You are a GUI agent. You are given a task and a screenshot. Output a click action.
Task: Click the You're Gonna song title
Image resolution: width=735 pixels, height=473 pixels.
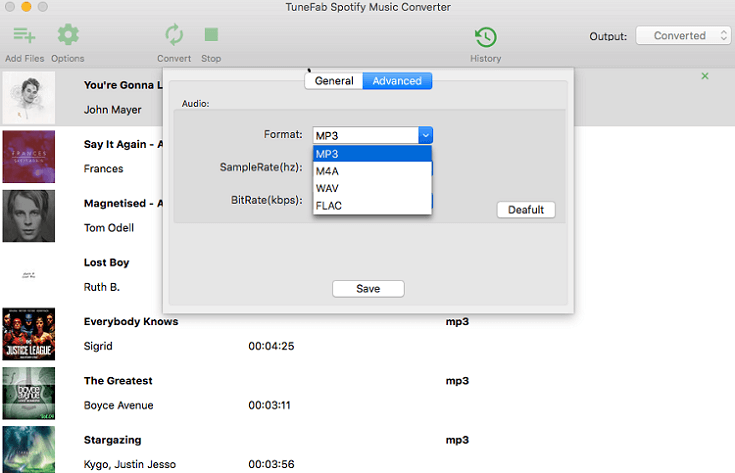123,85
